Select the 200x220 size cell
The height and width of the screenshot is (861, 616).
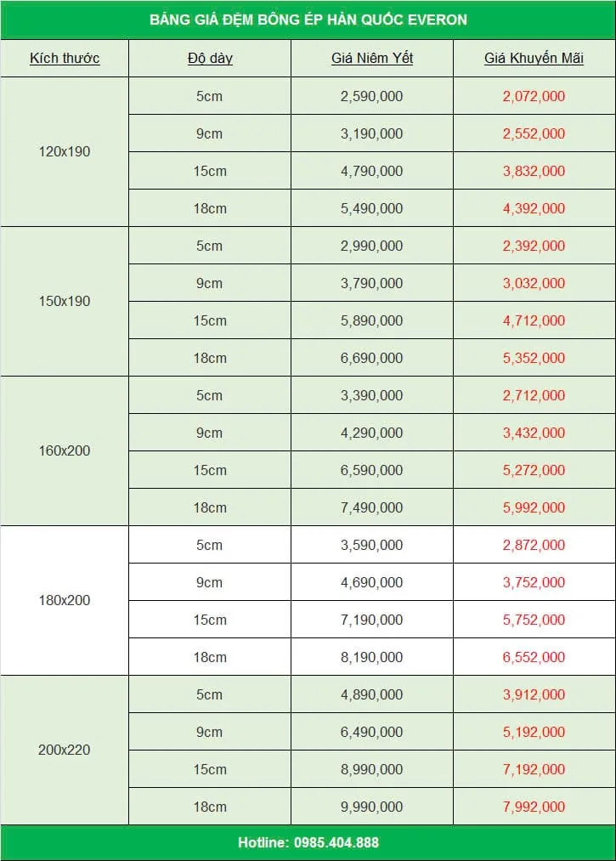[x=65, y=750]
